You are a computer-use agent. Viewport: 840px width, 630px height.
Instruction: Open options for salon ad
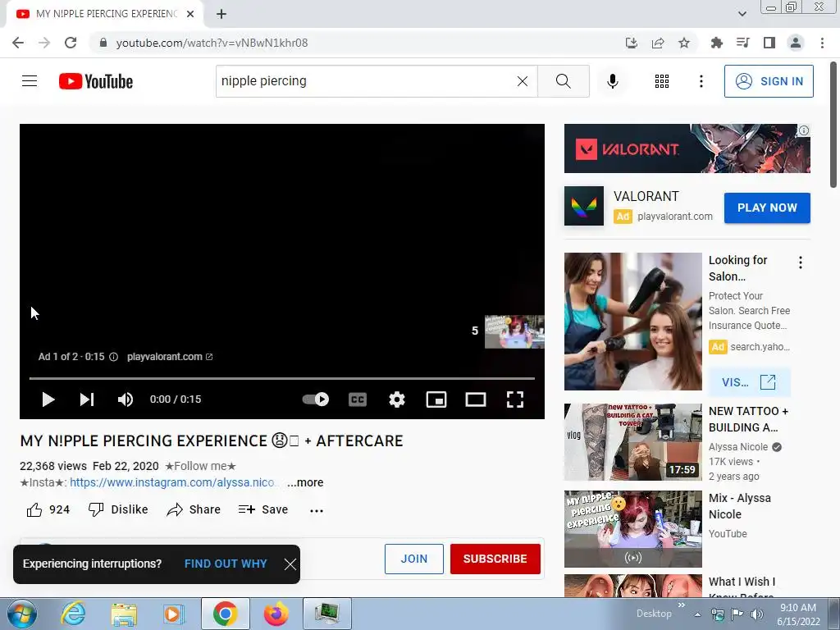(x=801, y=262)
